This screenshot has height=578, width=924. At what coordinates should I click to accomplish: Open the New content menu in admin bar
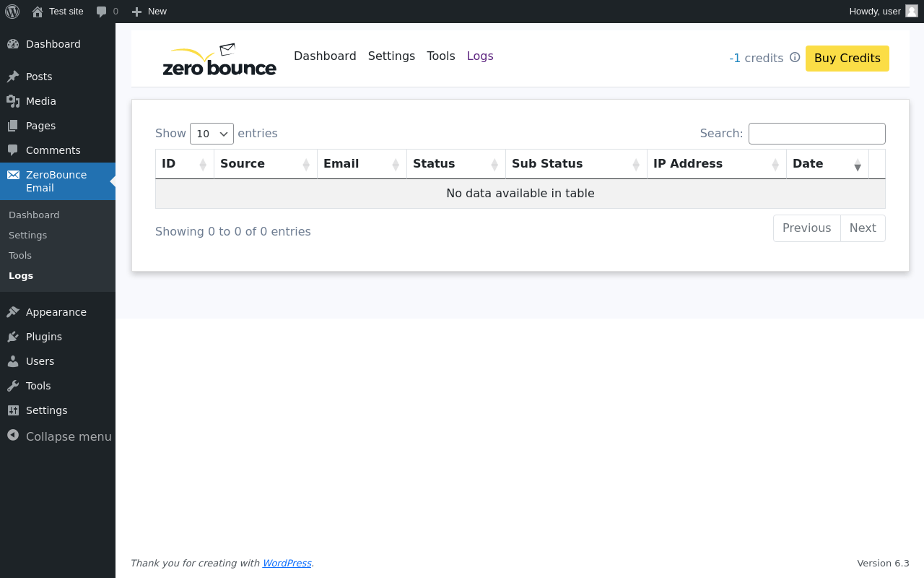click(149, 12)
